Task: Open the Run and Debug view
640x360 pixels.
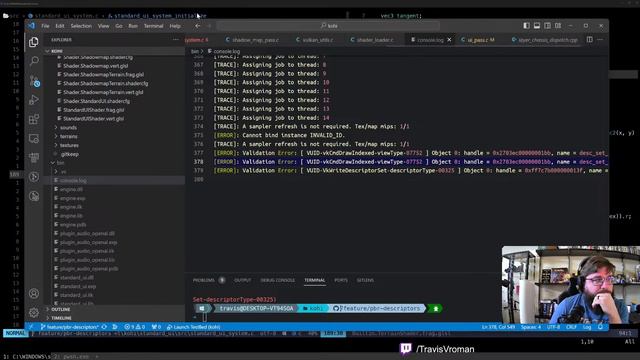Action: (x=34, y=100)
